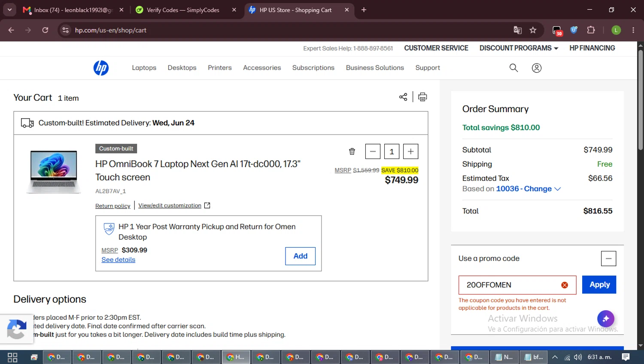Add the HP 1 Year warranty

coord(301,256)
